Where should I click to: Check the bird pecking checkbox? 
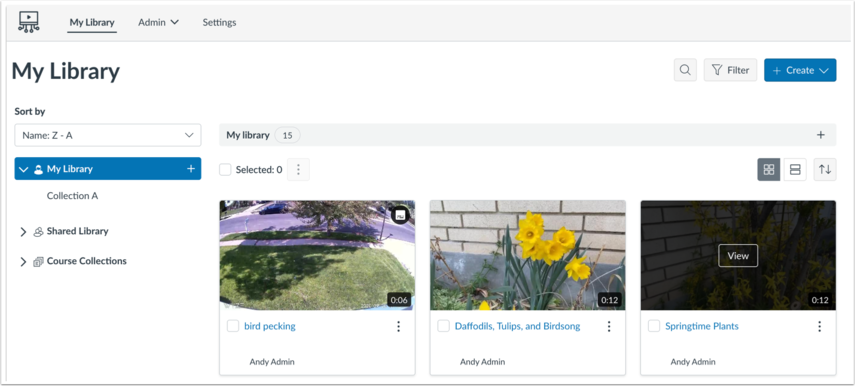click(x=233, y=326)
